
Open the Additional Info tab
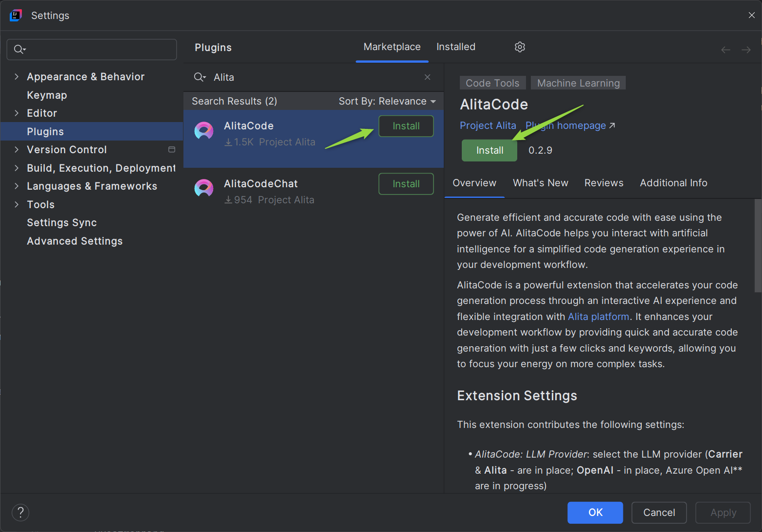pyautogui.click(x=673, y=183)
